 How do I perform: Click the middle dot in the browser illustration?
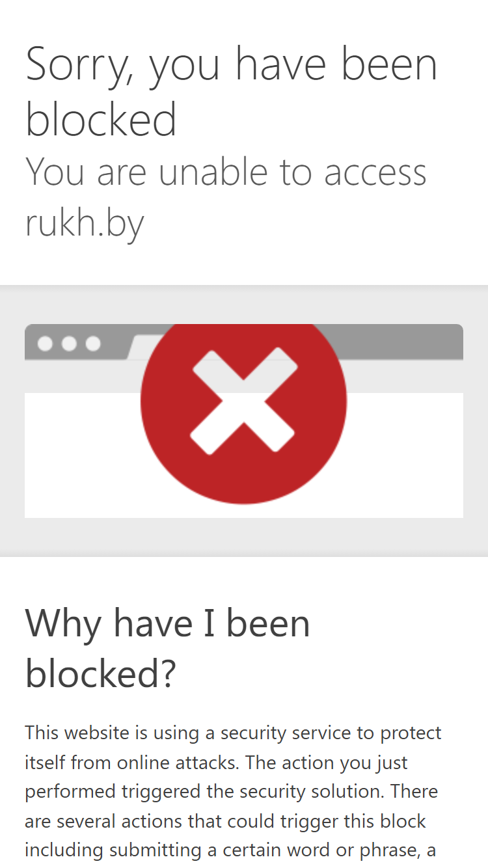[x=69, y=344]
